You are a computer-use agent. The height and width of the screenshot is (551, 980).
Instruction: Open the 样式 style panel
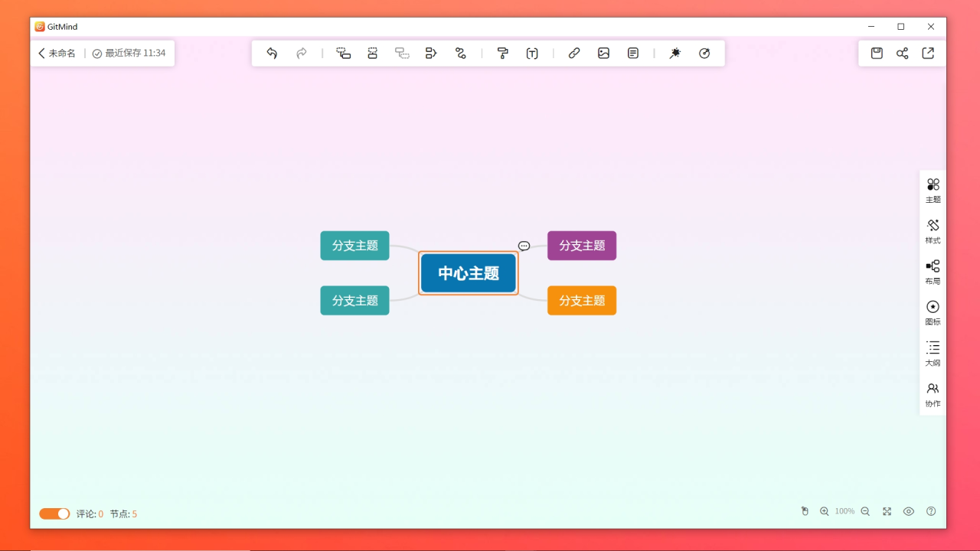(933, 230)
